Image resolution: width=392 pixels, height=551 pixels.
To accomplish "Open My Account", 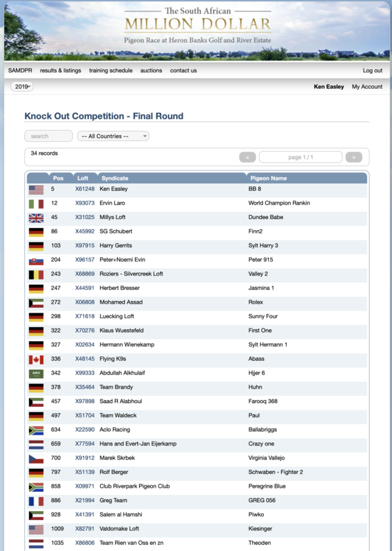I will pos(367,87).
